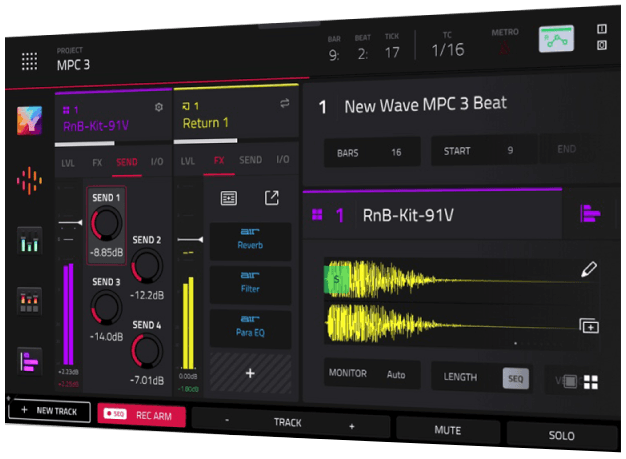Select the SEND tab on Return 1 channel

point(250,160)
